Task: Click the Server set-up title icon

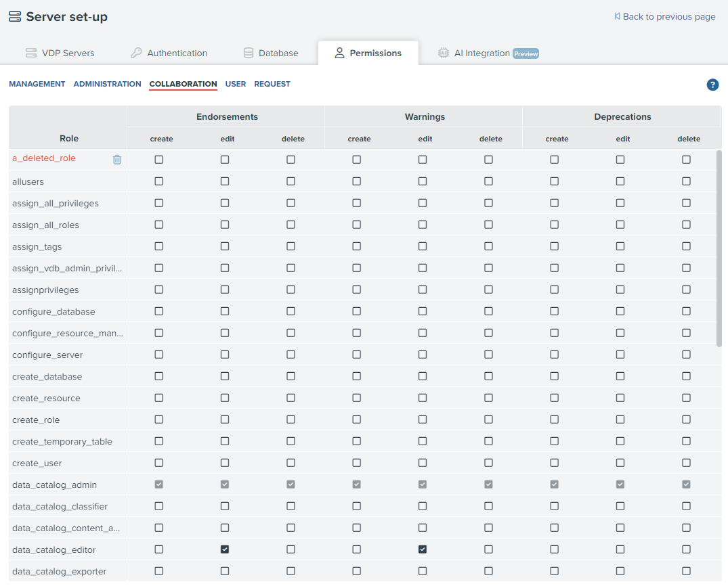Action: (x=15, y=17)
